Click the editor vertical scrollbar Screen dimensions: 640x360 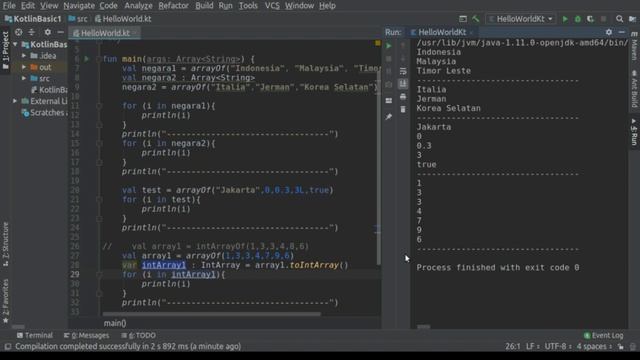tap(379, 167)
